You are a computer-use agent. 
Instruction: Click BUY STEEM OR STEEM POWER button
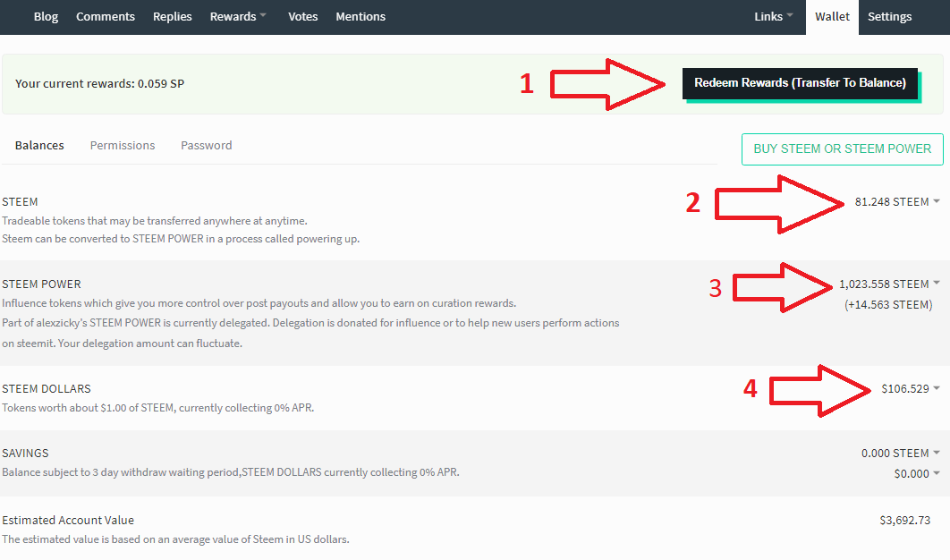[842, 149]
